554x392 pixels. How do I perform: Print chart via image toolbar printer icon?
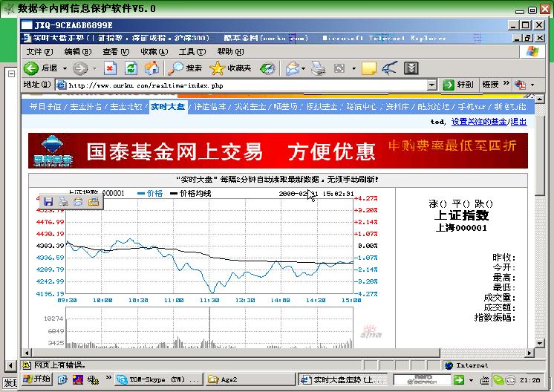[63, 201]
